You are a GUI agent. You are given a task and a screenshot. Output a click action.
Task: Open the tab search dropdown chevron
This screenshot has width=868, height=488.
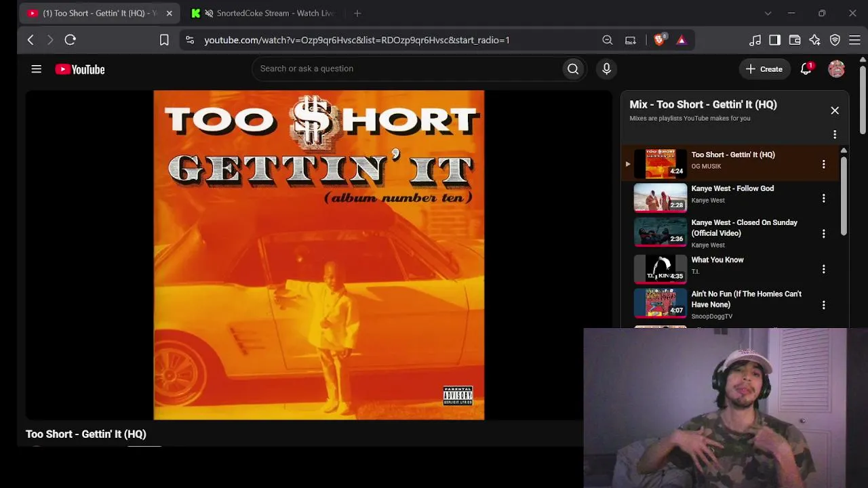pyautogui.click(x=768, y=13)
